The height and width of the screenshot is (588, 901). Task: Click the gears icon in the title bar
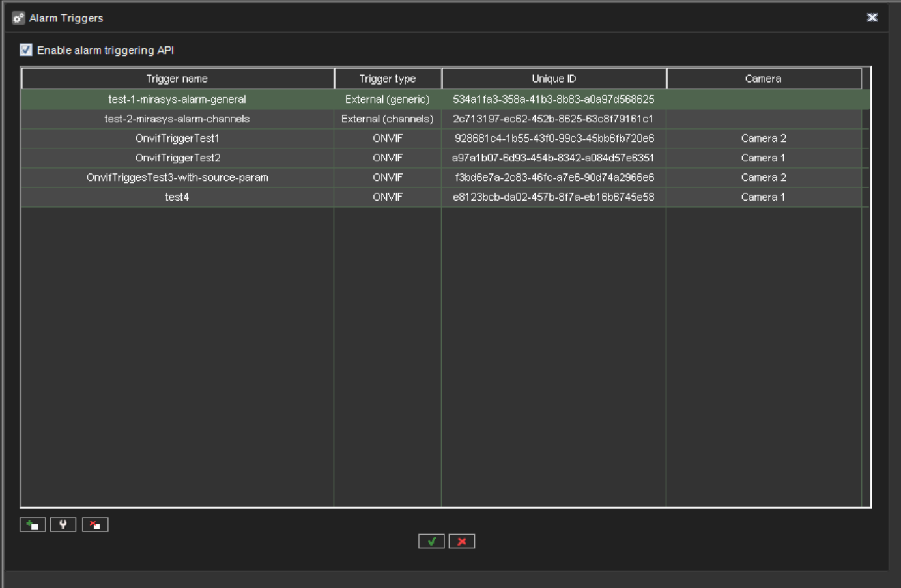(17, 18)
